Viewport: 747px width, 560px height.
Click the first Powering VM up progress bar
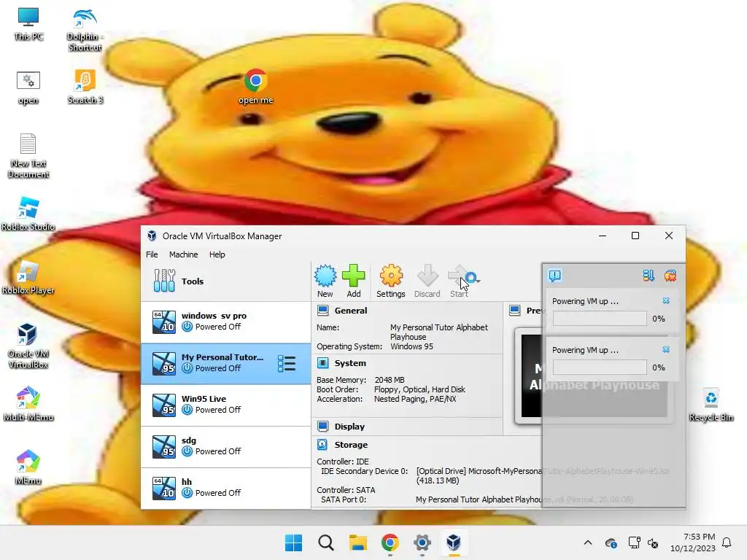coord(600,319)
